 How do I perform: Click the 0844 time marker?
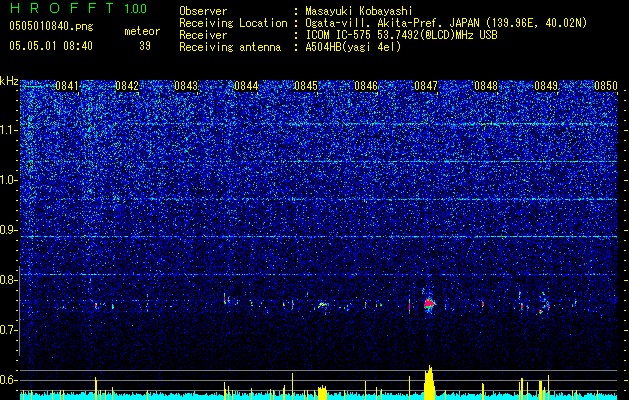click(246, 86)
